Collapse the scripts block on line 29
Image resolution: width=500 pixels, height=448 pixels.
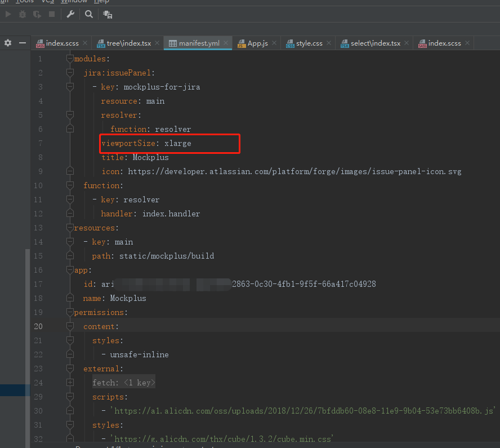click(x=70, y=397)
